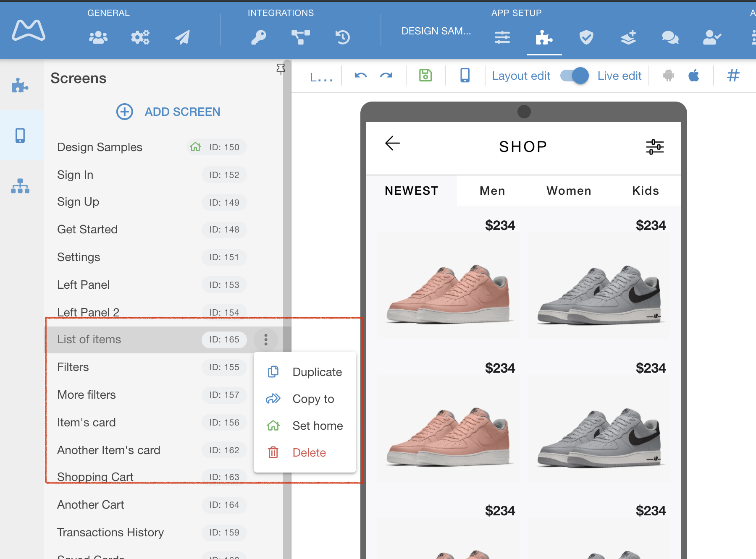The width and height of the screenshot is (756, 559).
Task: Open three-dot menu for List of items
Action: (266, 340)
